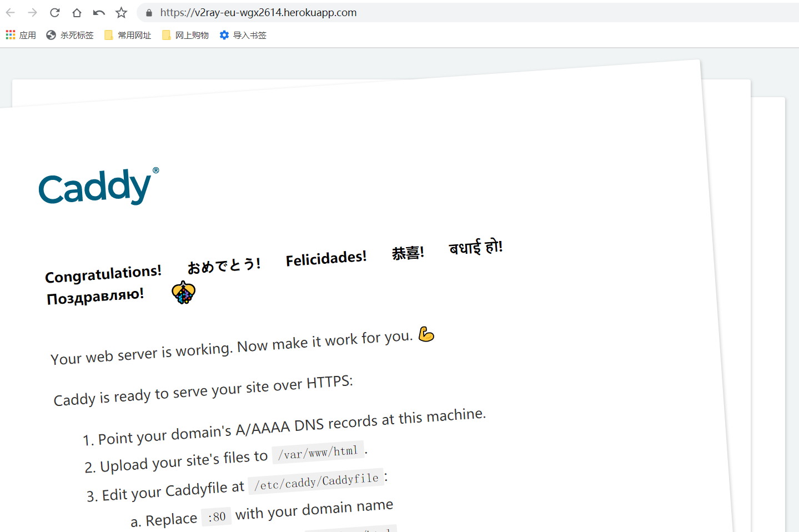
Task: Click the :80 code snippet
Action: point(217,516)
